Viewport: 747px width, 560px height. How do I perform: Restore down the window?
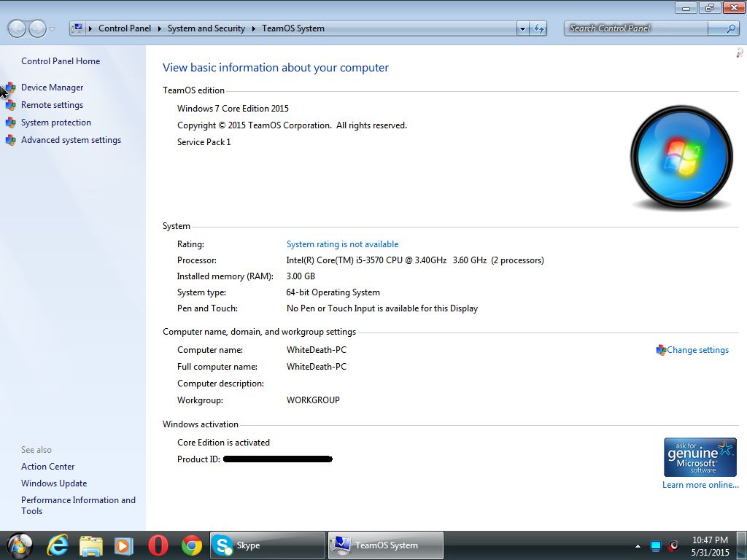(710, 7)
